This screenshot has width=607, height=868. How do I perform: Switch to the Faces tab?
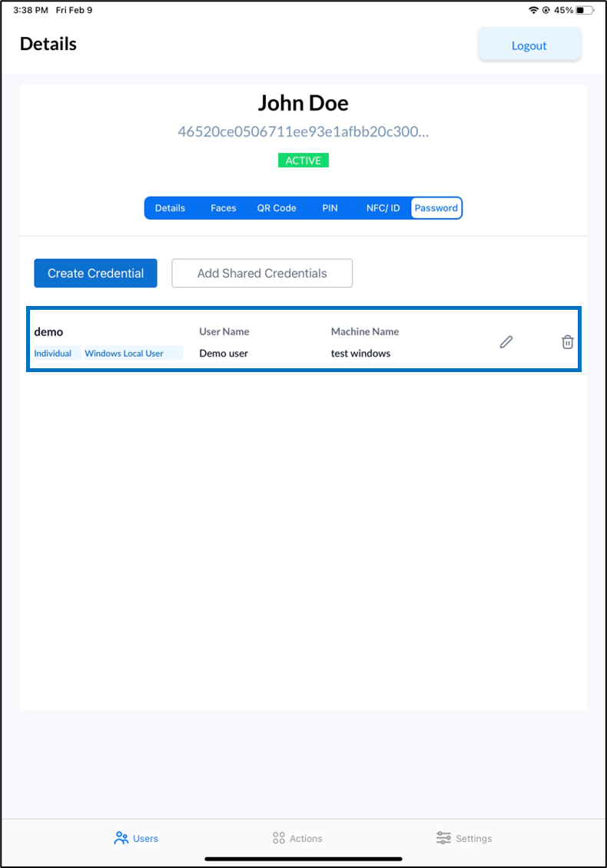pos(223,208)
